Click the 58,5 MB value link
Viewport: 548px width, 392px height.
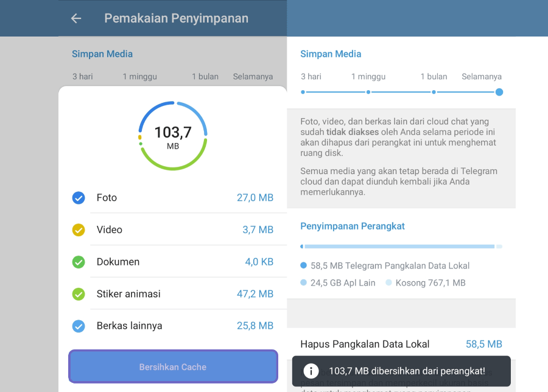coord(483,344)
